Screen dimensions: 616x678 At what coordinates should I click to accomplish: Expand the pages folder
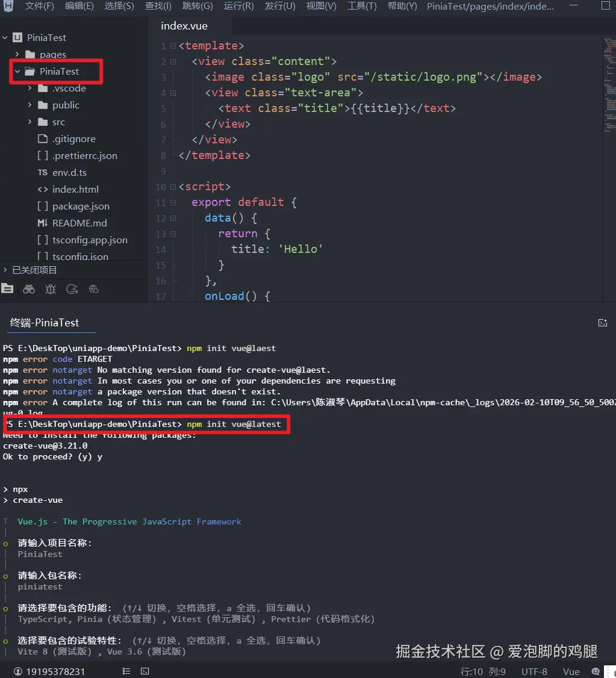pyautogui.click(x=17, y=54)
